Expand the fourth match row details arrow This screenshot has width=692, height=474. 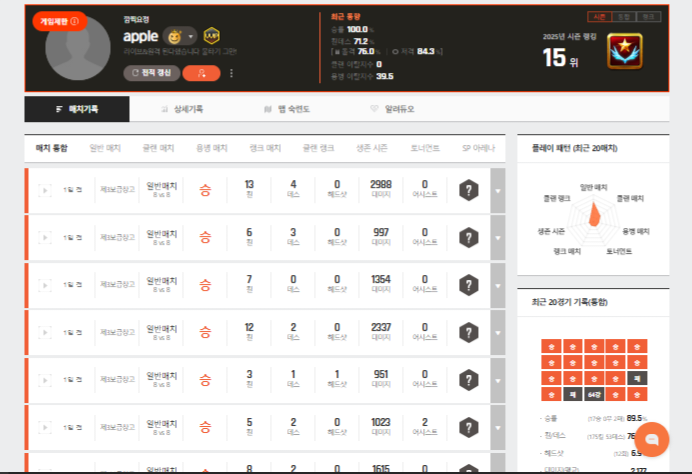498,334
